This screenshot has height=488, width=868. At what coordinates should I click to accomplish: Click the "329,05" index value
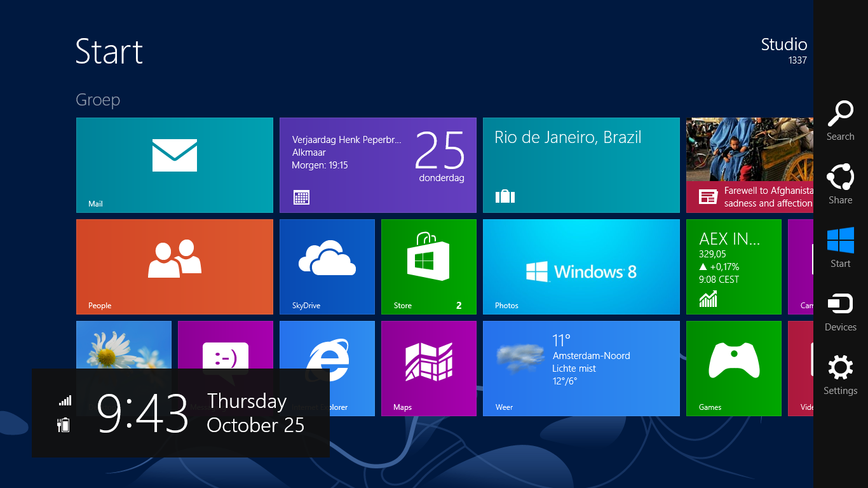[713, 254]
